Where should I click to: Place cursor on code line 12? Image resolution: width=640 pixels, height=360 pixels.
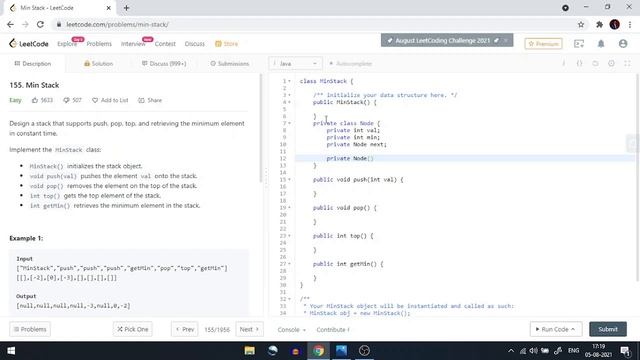[464, 158]
